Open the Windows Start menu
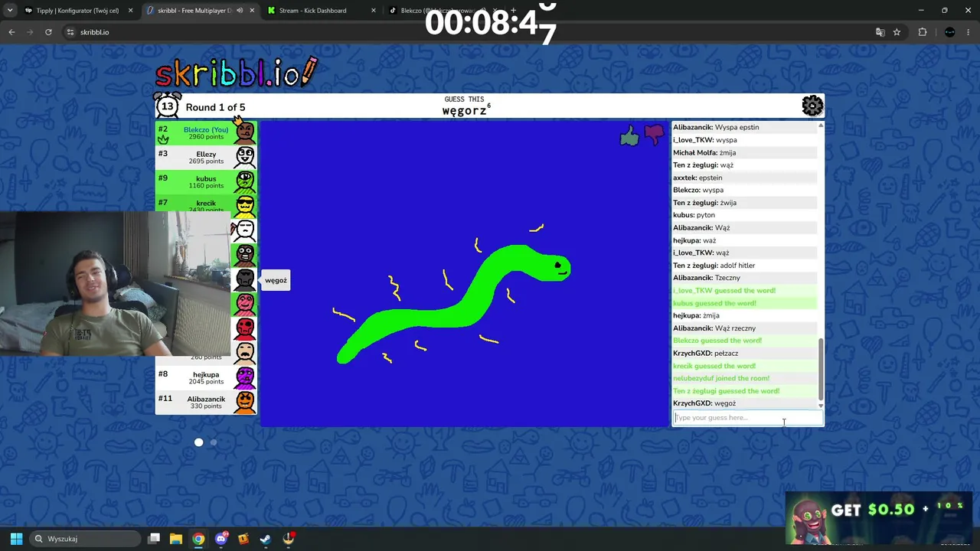Viewport: 980px width, 551px height. click(x=16, y=539)
